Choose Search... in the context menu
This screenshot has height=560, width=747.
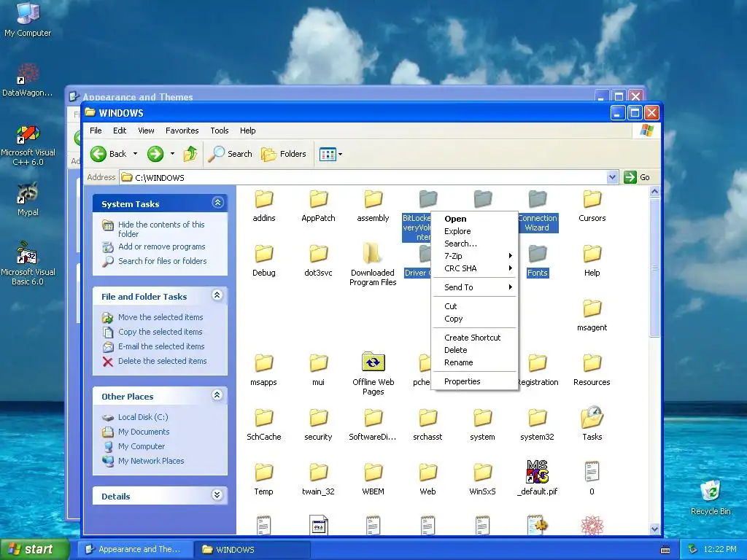coord(474,244)
